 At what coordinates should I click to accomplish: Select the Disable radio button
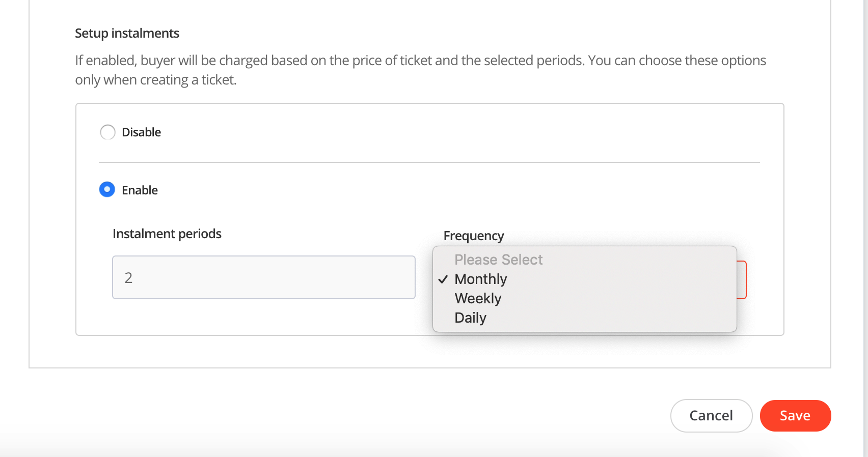[x=107, y=132]
